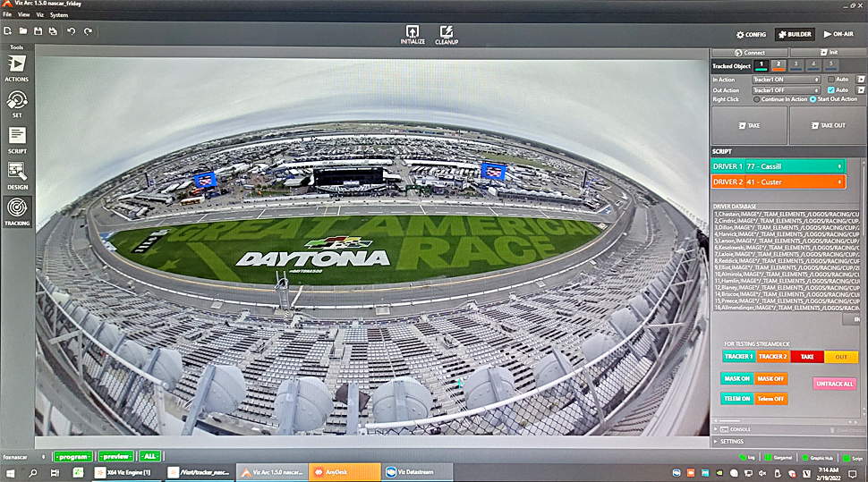
Task: Open the File menu
Action: (x=7, y=15)
